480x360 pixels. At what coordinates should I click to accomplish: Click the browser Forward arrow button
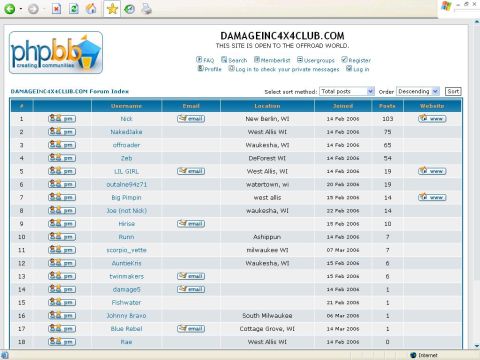pos(33,9)
